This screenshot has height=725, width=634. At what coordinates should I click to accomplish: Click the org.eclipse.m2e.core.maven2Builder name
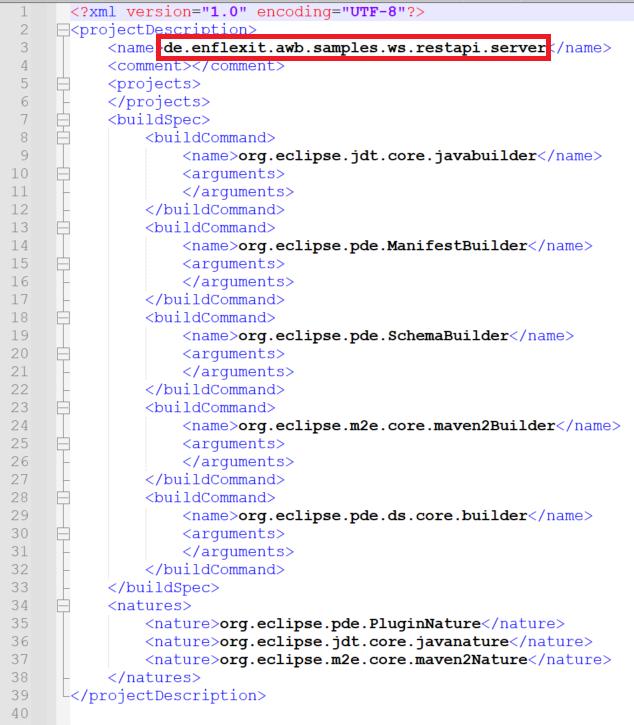396,426
